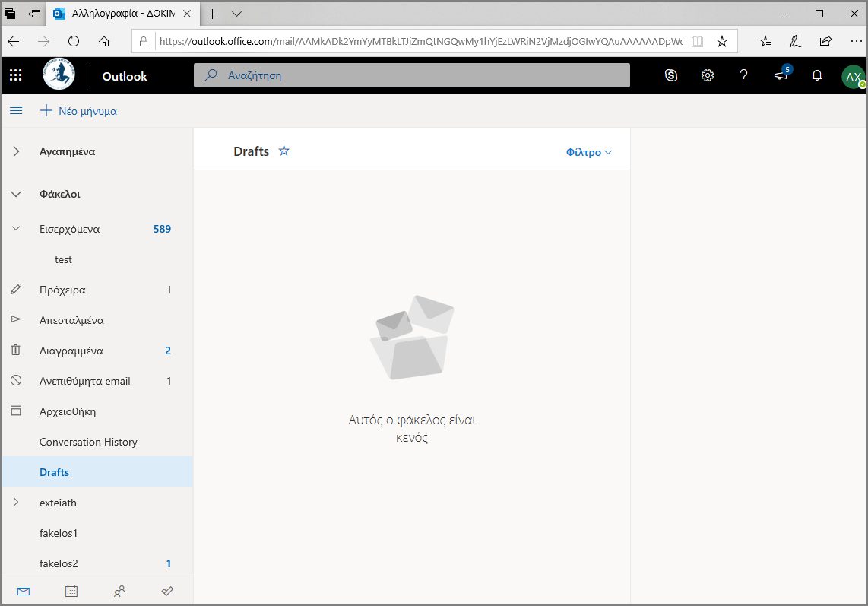Go back in the browser
The image size is (868, 606).
click(x=14, y=42)
